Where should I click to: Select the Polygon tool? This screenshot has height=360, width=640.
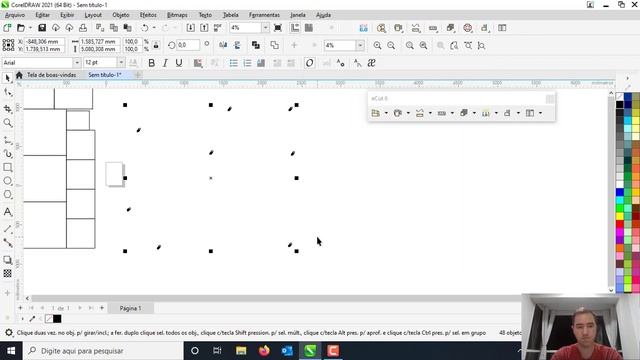tap(8, 195)
